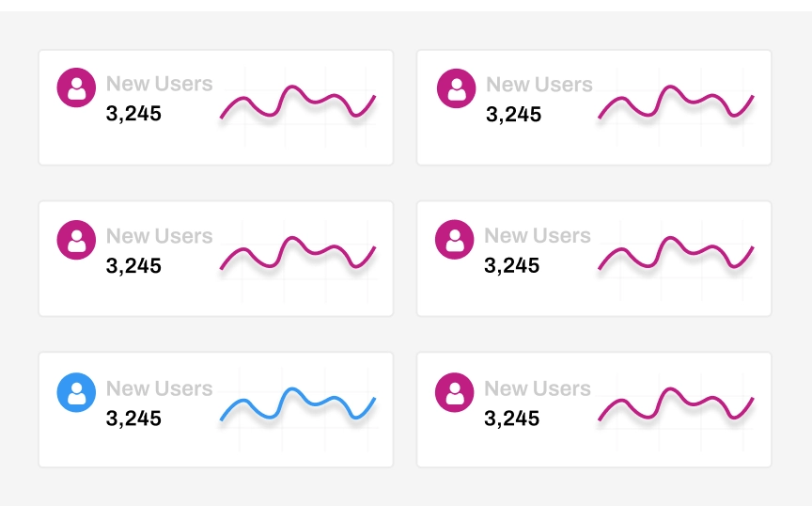
Task: Open the blue sparkline chart
Action: pos(298,405)
